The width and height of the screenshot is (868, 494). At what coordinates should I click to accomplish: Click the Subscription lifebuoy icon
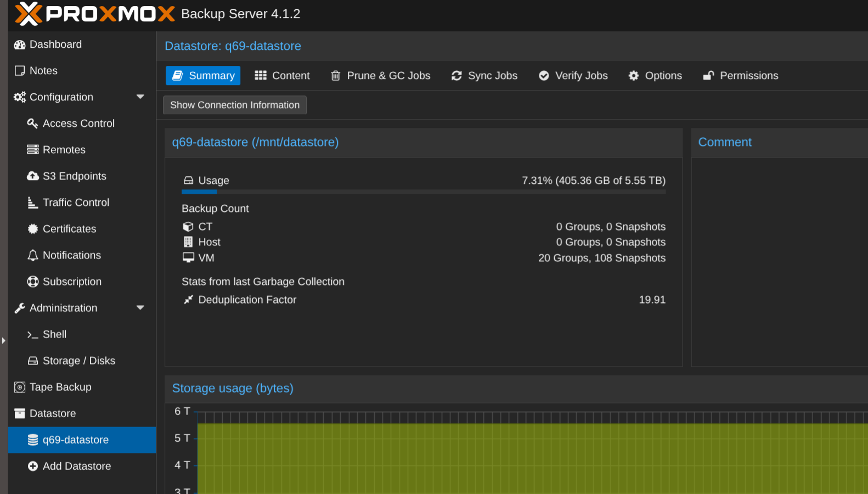33,282
